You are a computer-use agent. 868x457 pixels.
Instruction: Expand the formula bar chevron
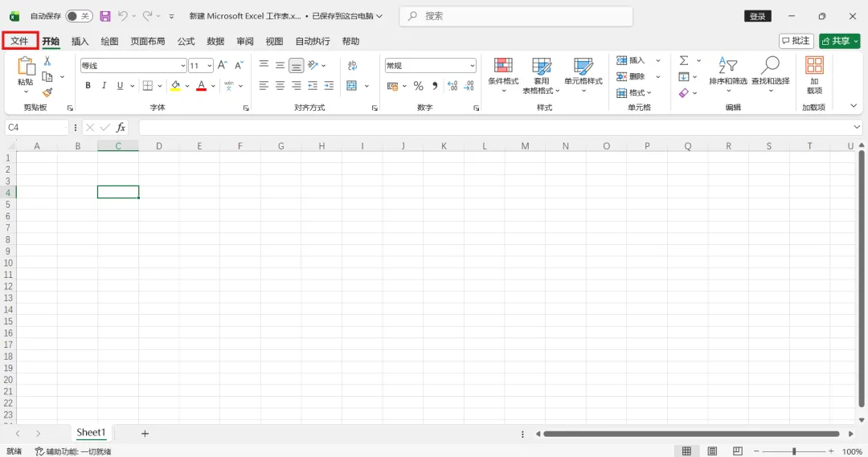(857, 127)
